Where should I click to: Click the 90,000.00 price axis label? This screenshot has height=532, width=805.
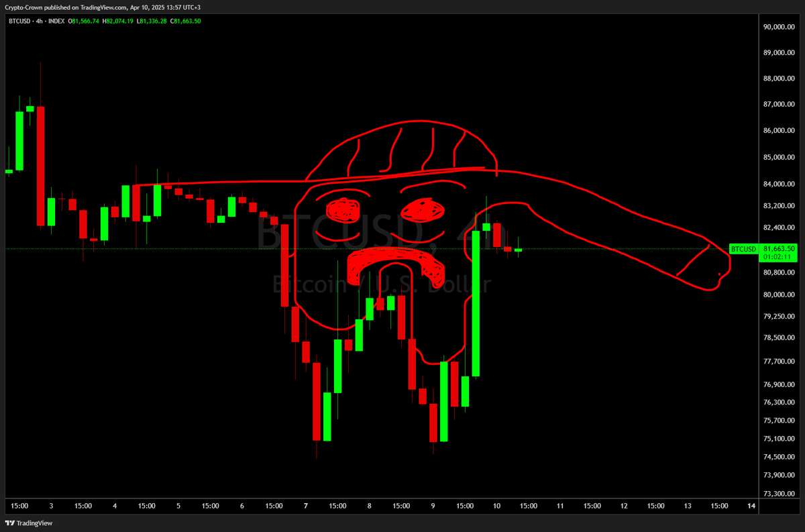(779, 27)
